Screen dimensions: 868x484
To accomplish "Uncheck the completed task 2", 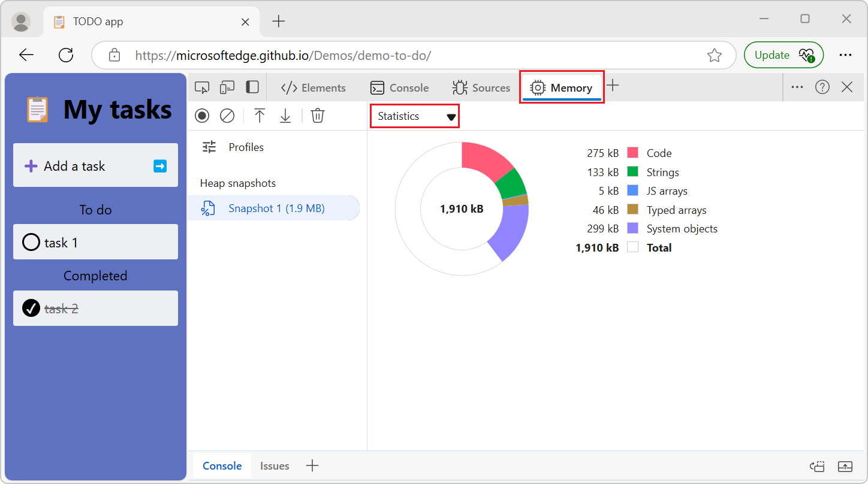I will point(31,308).
